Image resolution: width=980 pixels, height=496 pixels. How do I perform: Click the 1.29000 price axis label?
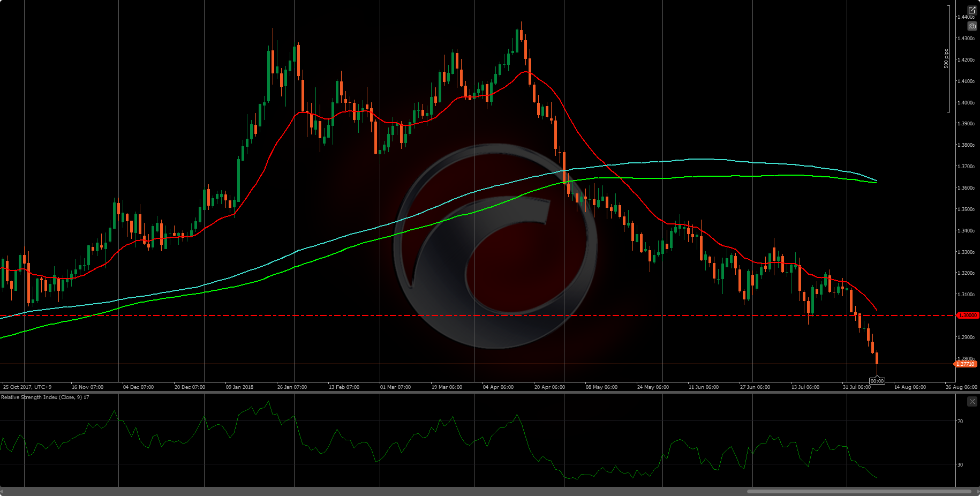[966, 337]
